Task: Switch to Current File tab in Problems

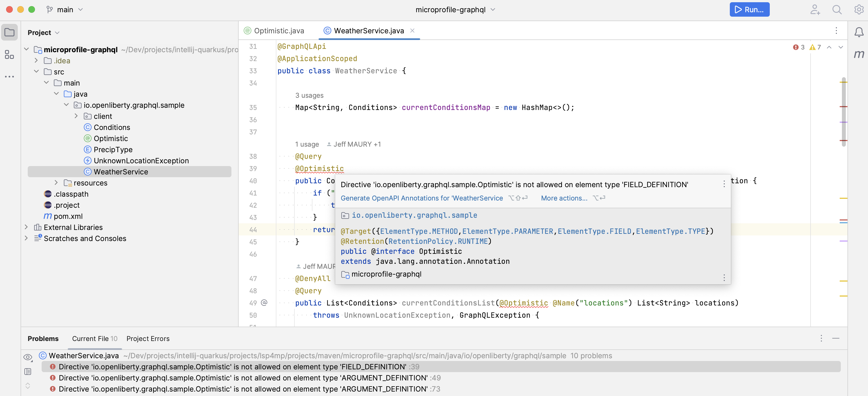Action: point(95,338)
